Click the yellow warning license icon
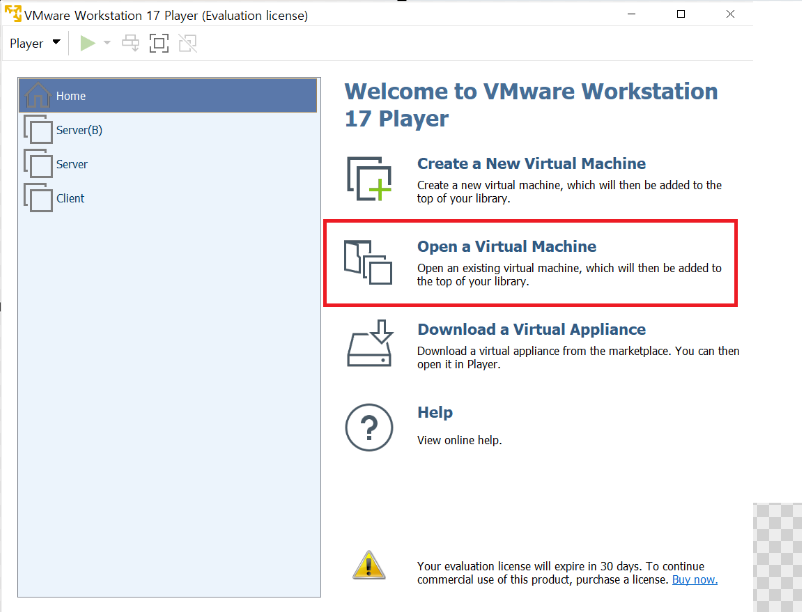The height and width of the screenshot is (612, 802). 369,565
